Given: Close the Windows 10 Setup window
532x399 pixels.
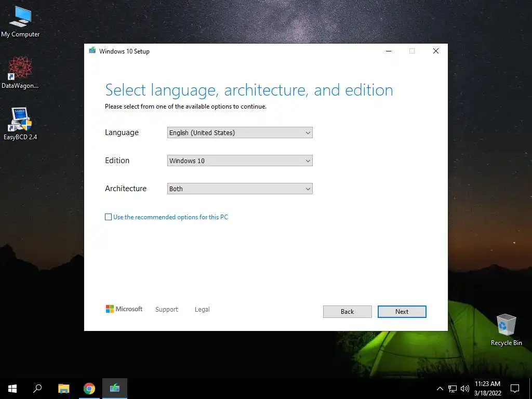Looking at the screenshot, I should [x=436, y=51].
